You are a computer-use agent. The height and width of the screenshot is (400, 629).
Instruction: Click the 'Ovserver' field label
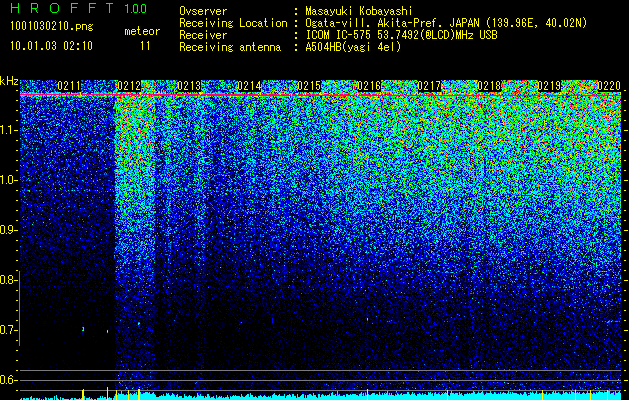tap(203, 11)
